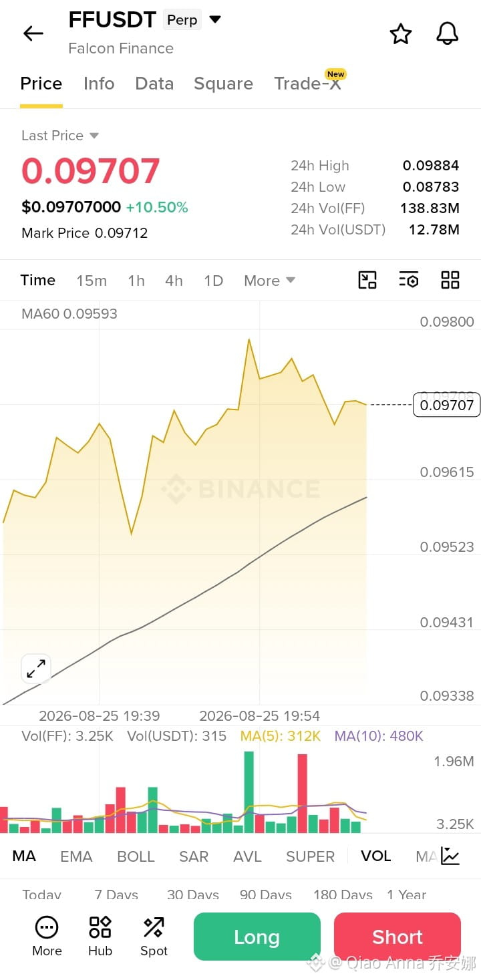481x980 pixels.
Task: Open the Last Price dropdown
Action: coord(60,136)
